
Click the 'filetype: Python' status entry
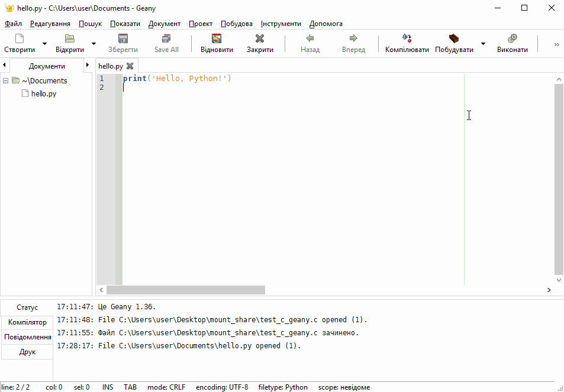[x=283, y=387]
